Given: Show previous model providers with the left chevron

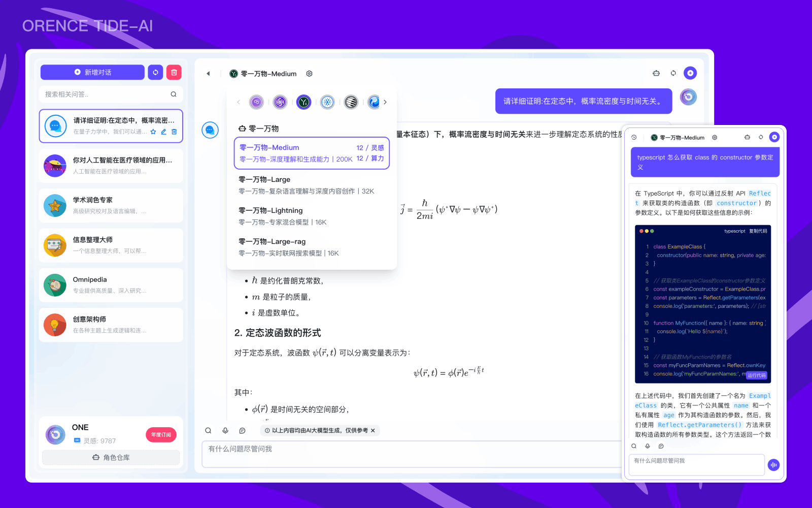Looking at the screenshot, I should pos(239,102).
